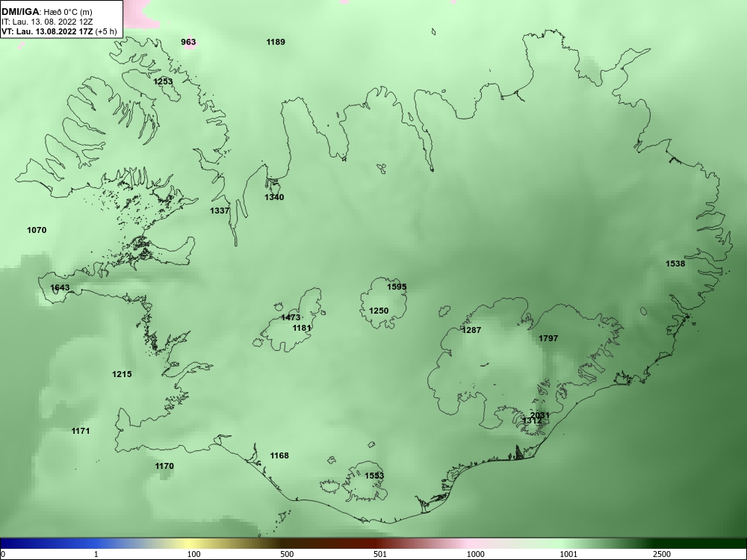747x560 pixels.
Task: Click the 963 value label
Action: click(x=188, y=42)
